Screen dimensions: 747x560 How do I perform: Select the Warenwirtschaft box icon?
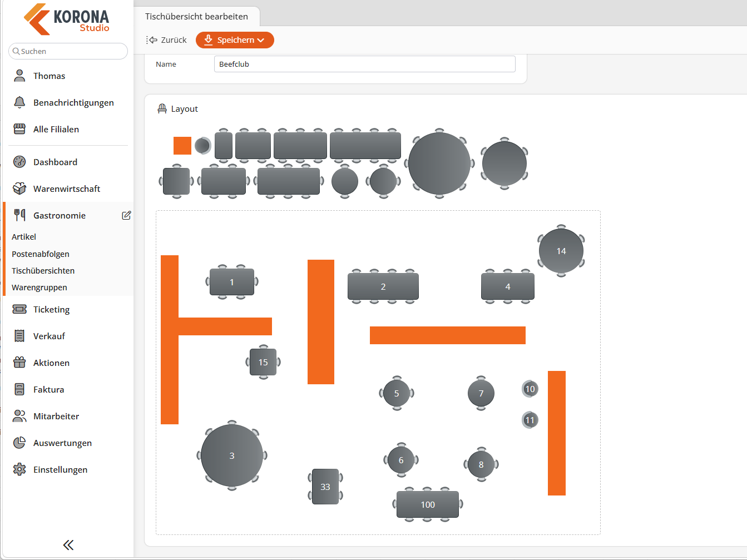coord(19,189)
